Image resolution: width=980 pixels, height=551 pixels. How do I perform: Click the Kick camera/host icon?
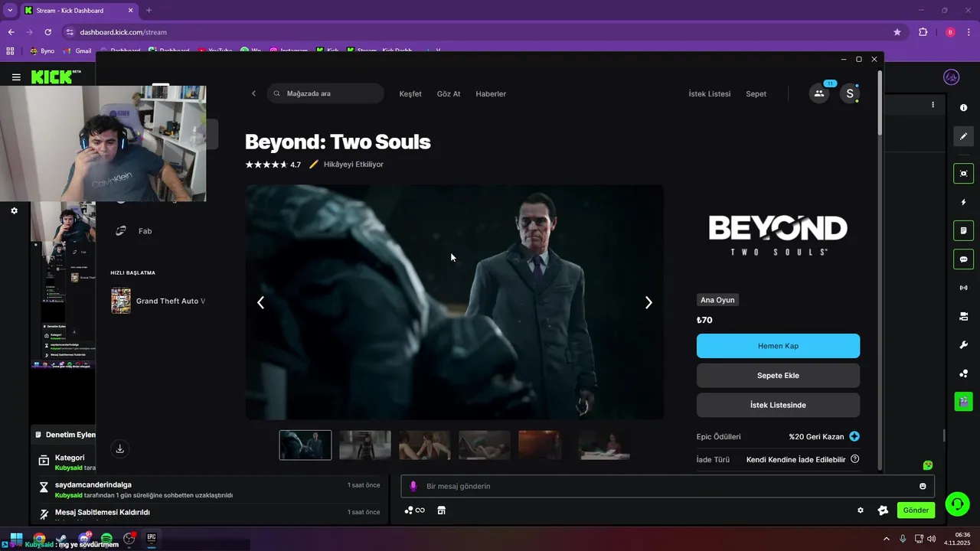pos(963,316)
